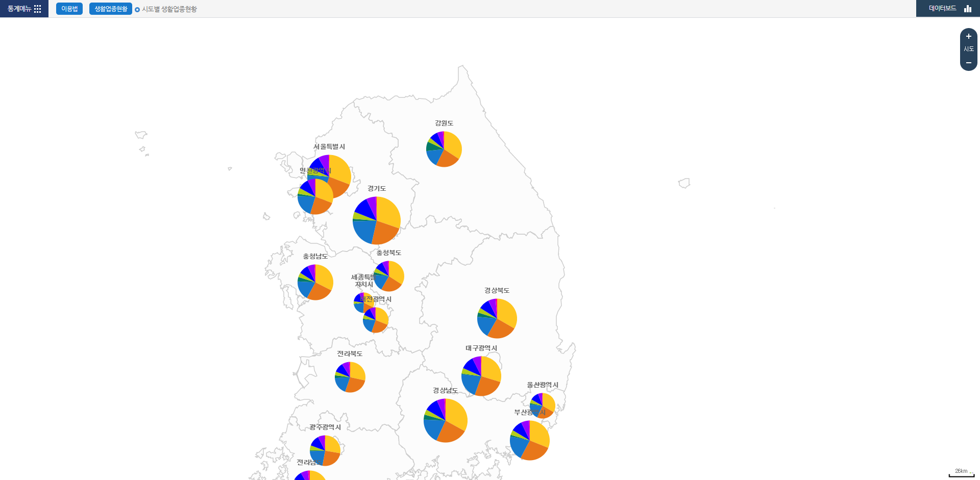Zoom out the map with minus icon
Screen dimensions: 980x480
pyautogui.click(x=968, y=63)
